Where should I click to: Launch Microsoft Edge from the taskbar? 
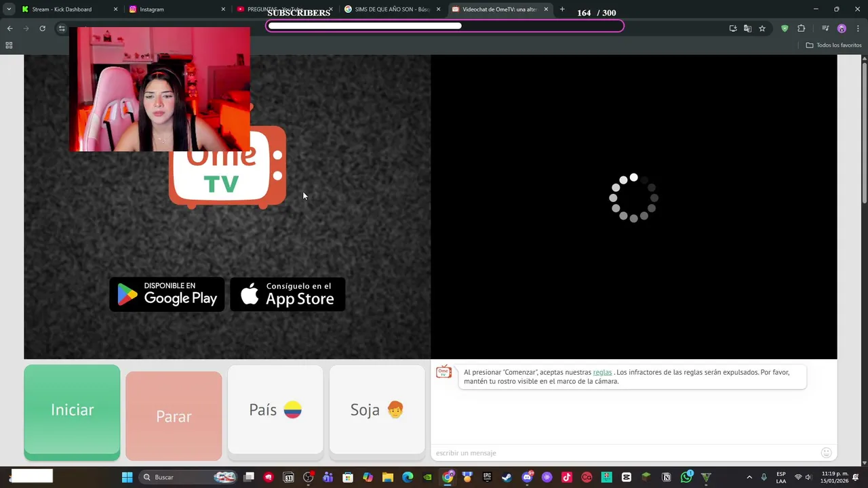408,477
